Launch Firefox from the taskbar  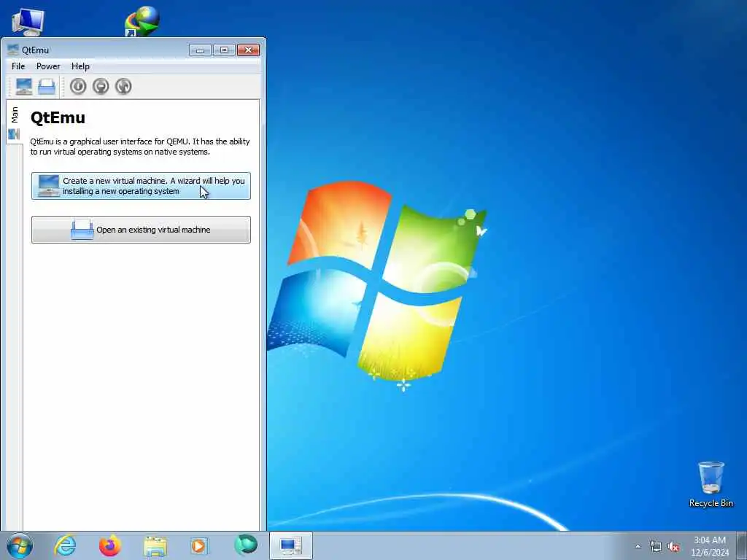tap(109, 545)
